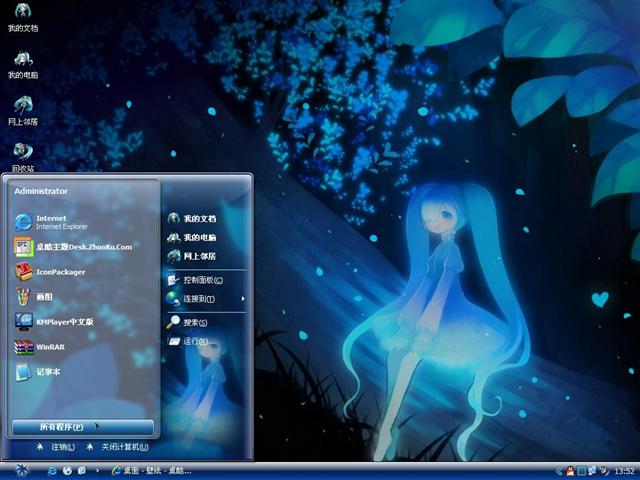
Task: Expand the quick launch overflow chevron
Action: [99, 470]
